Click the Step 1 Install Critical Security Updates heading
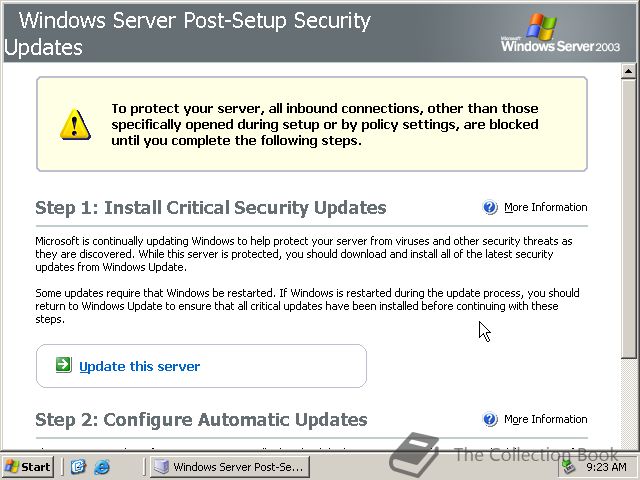 point(211,207)
